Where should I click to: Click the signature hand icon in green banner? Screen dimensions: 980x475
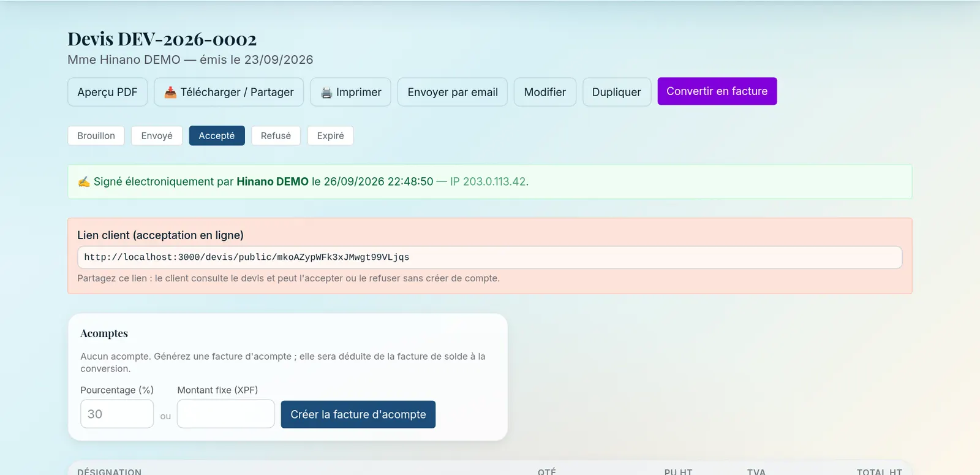point(84,181)
